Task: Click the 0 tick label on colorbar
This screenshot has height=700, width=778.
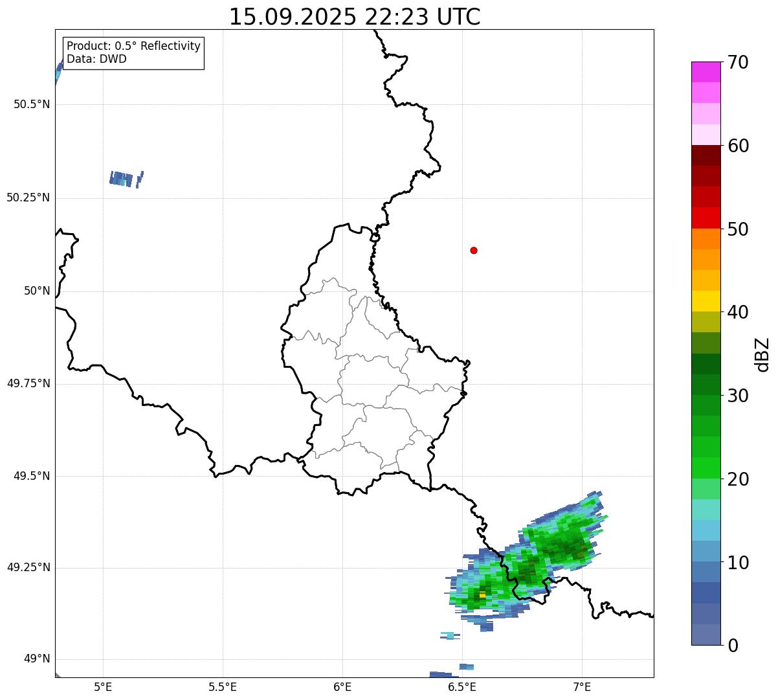Action: (733, 646)
